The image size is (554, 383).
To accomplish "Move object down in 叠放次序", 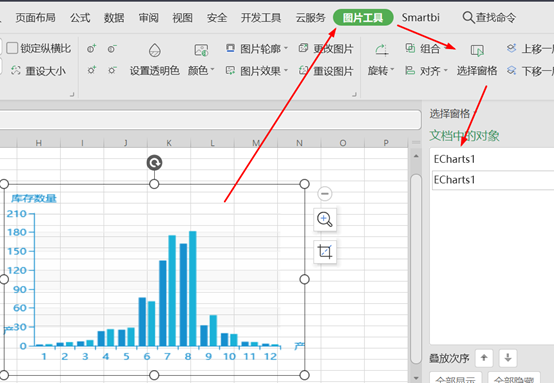I will (x=508, y=358).
